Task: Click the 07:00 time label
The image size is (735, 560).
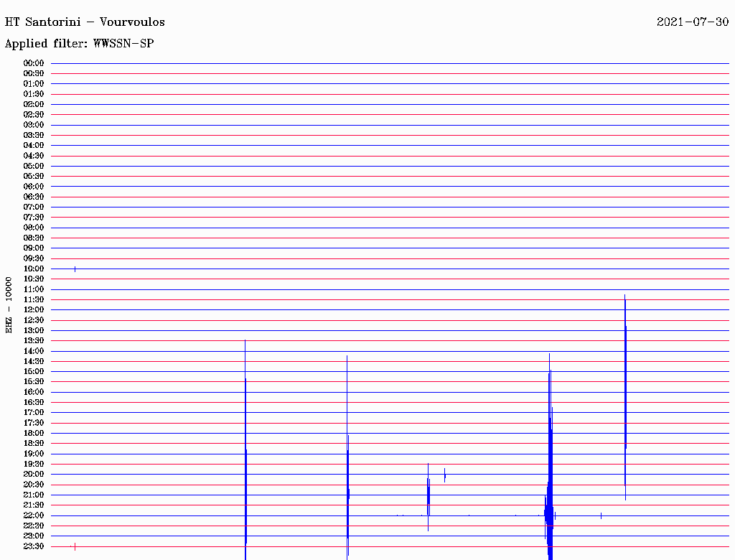Action: (x=34, y=207)
